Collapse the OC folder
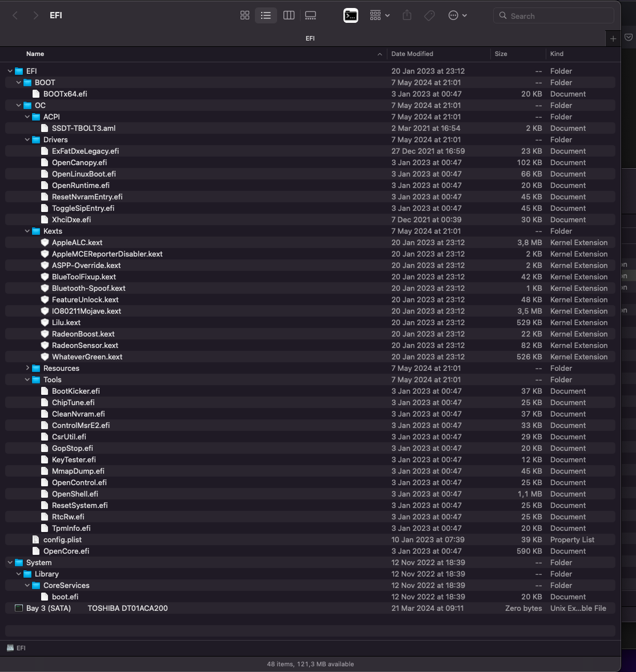This screenshot has width=636, height=672. click(x=18, y=105)
